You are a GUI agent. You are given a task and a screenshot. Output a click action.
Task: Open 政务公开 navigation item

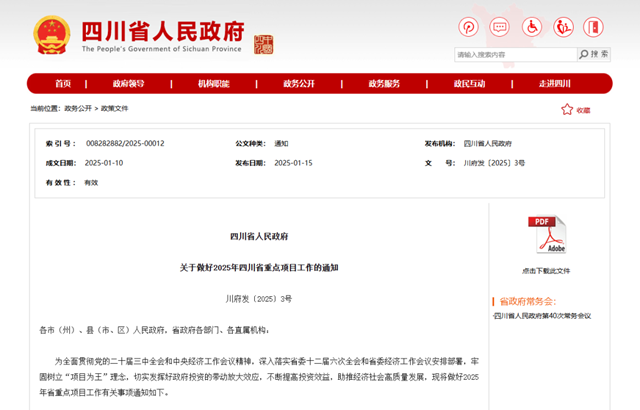[299, 84]
